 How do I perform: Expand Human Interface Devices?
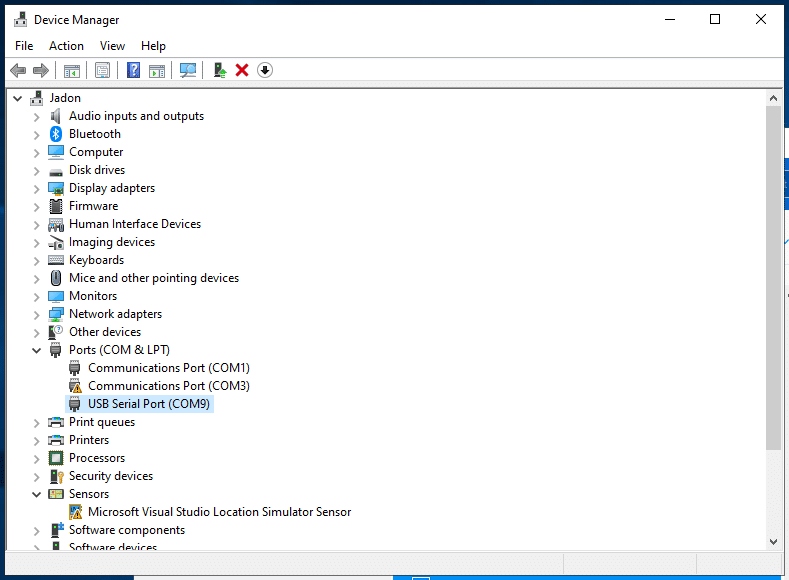click(x=36, y=225)
